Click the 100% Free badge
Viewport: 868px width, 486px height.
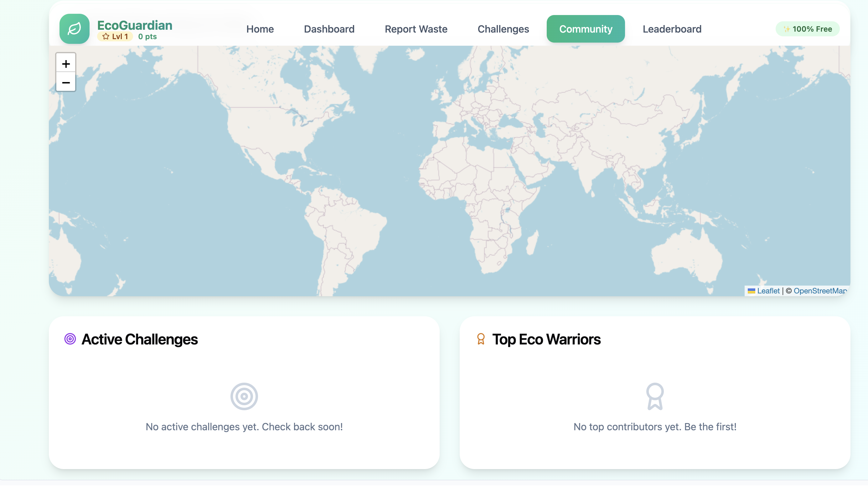coord(807,29)
